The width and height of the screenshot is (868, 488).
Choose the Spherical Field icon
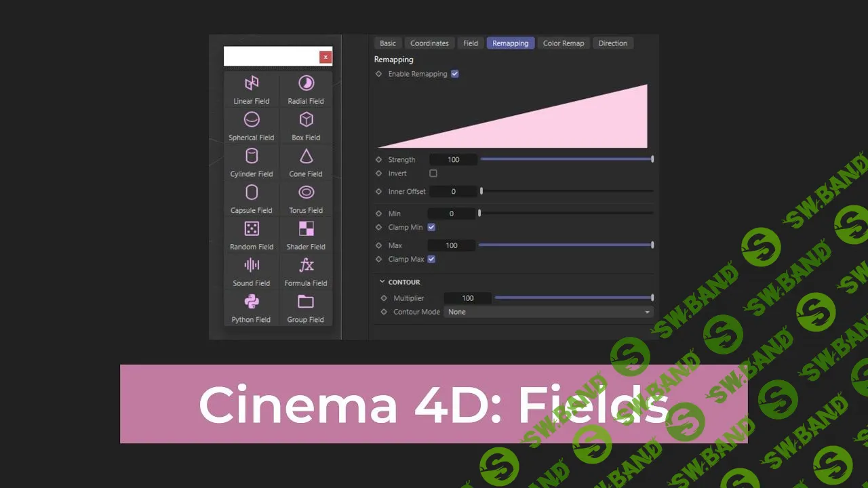(252, 119)
